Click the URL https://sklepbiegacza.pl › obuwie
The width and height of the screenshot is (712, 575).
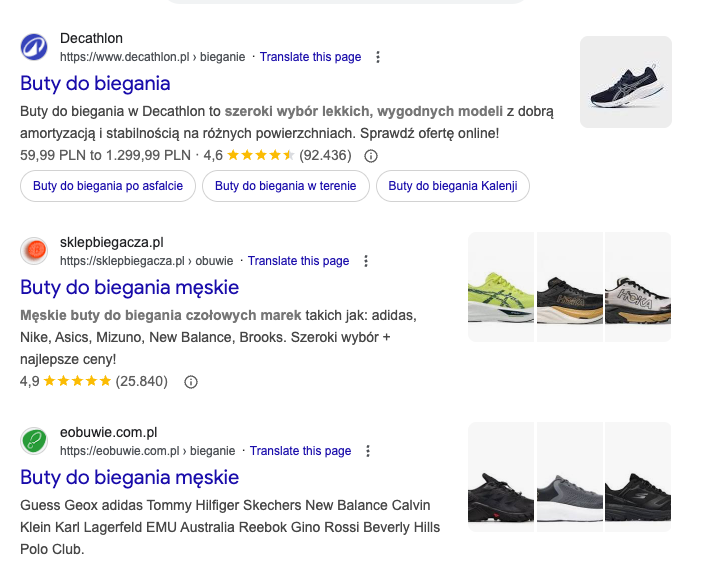click(x=147, y=261)
